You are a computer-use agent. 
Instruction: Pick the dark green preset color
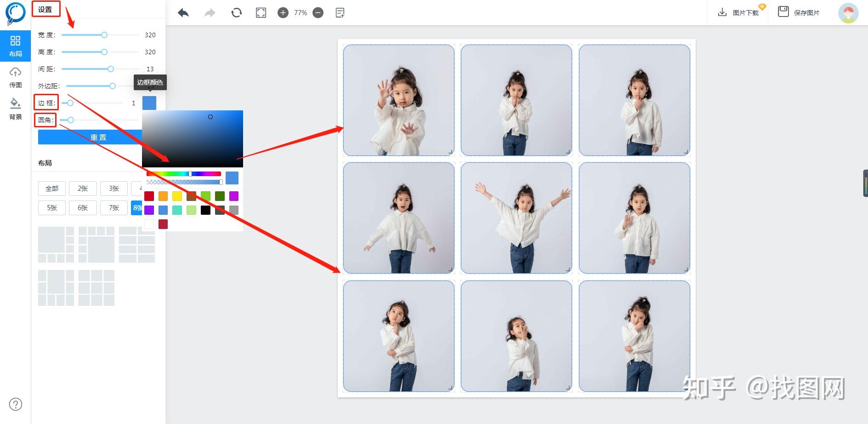point(220,196)
